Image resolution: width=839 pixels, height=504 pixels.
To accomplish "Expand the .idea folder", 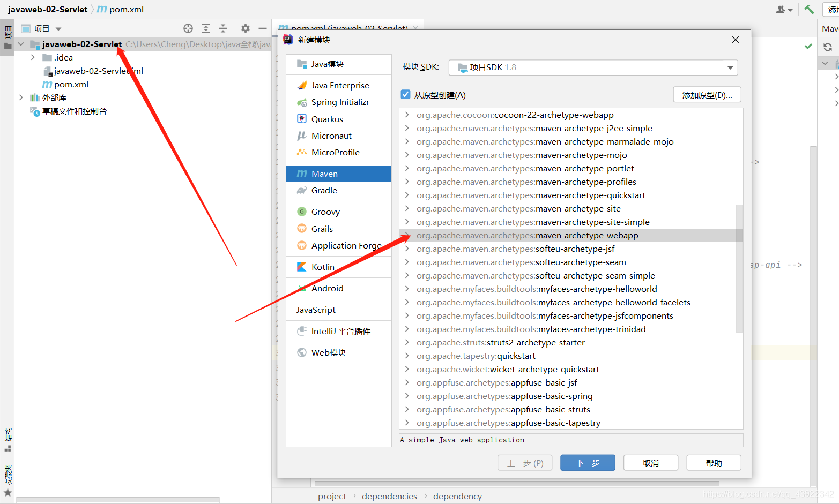I will [33, 57].
